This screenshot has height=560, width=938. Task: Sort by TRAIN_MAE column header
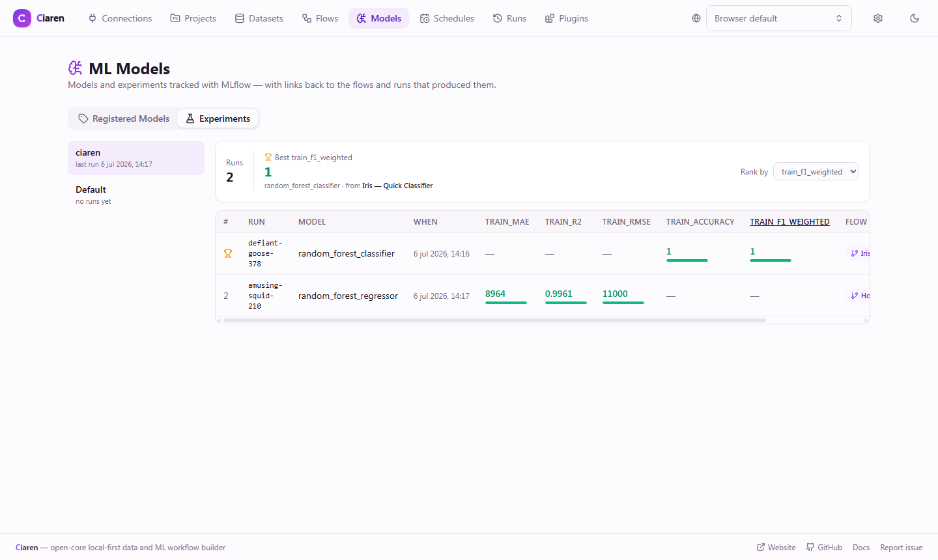(x=507, y=222)
